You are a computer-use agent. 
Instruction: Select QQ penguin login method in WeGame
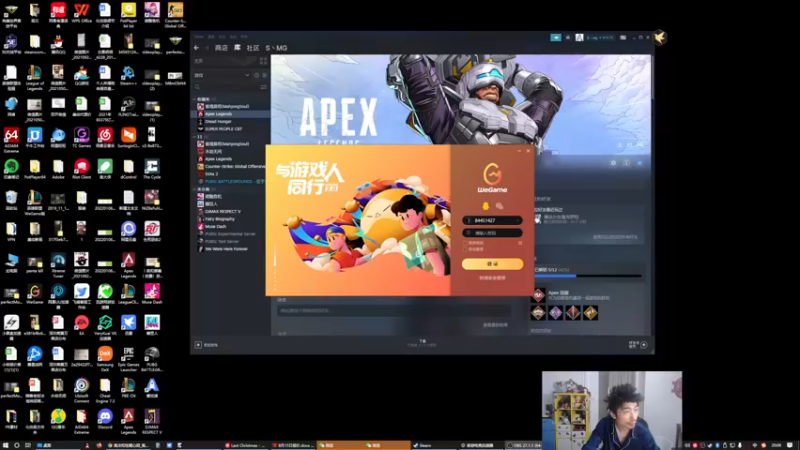(x=485, y=206)
